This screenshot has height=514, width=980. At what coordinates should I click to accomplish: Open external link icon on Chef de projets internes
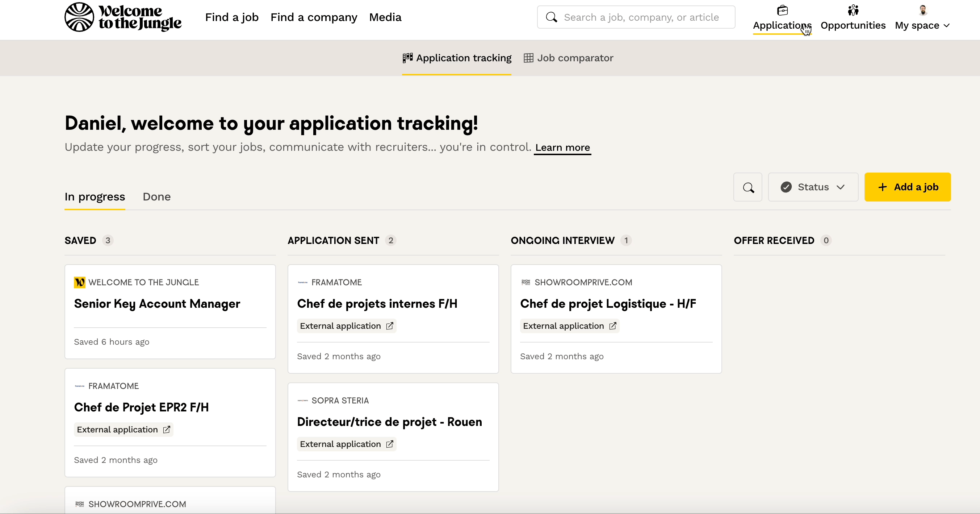pyautogui.click(x=390, y=326)
